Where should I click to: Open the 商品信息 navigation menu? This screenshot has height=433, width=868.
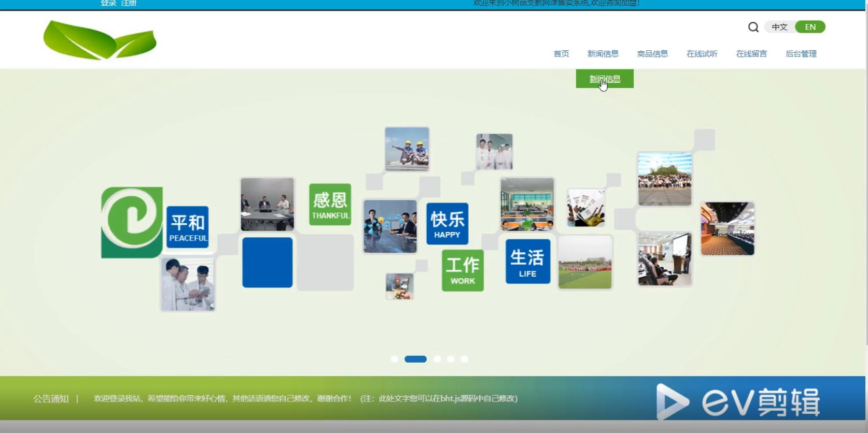652,54
